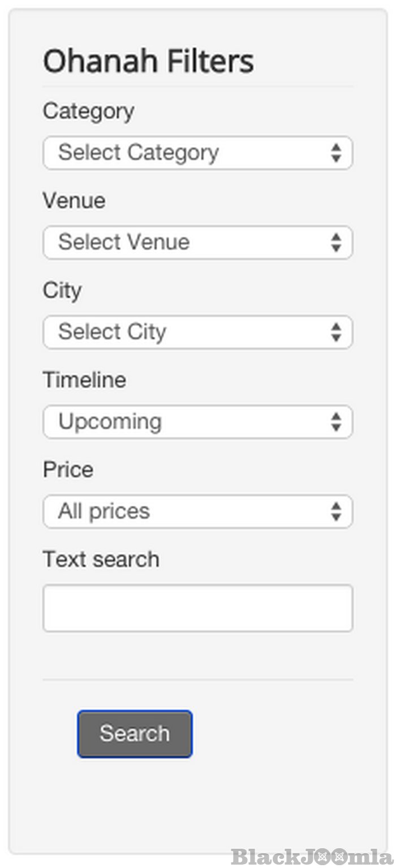Click the up-down arrow icon on Venue select
The width and height of the screenshot is (396, 868).
pyautogui.click(x=336, y=243)
